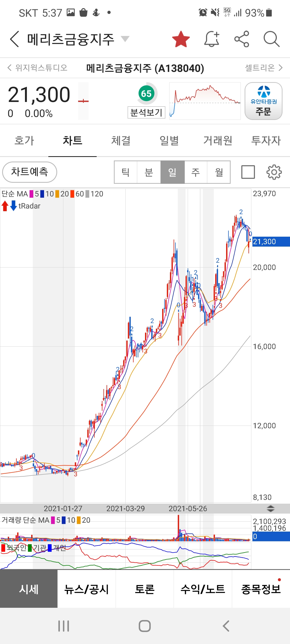Expand the 메리츠금융지주 stock name dropdown
The width and height of the screenshot is (290, 644).
pos(125,39)
